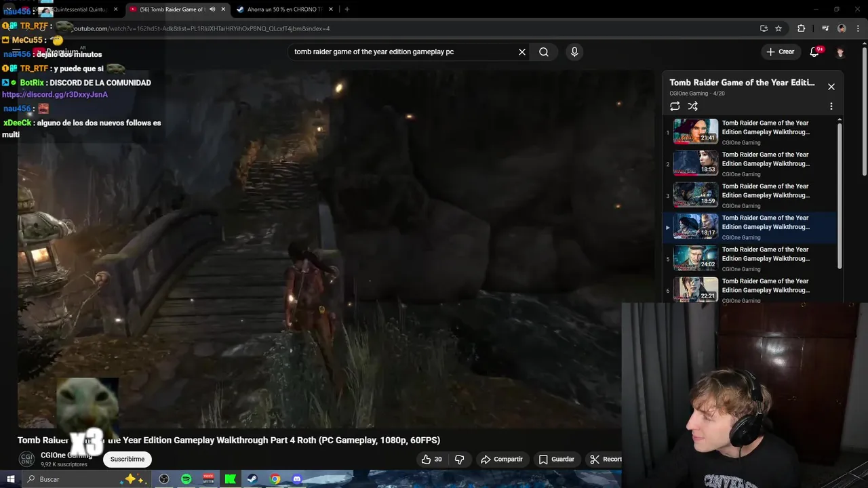
Task: Open OBS Studio from the taskbar
Action: (164, 479)
